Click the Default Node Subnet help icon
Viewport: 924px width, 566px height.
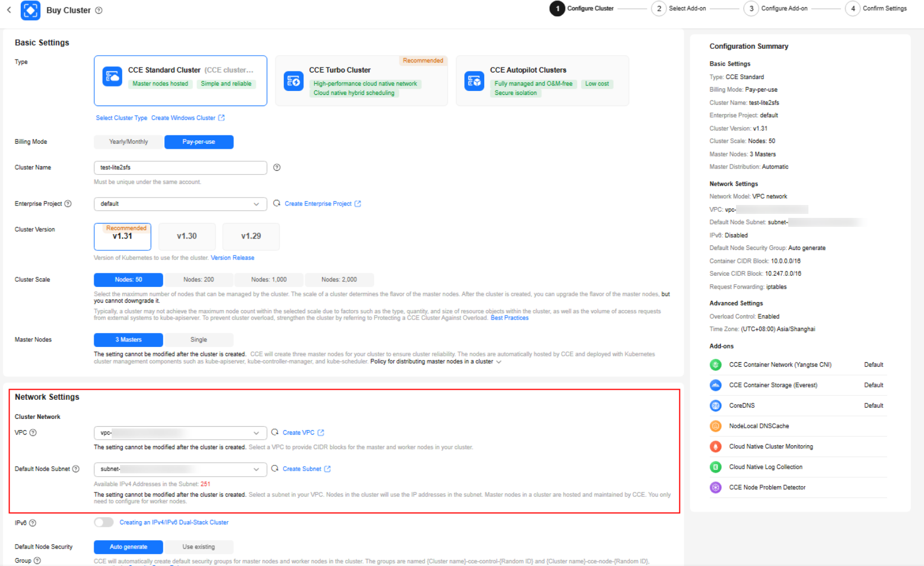76,469
